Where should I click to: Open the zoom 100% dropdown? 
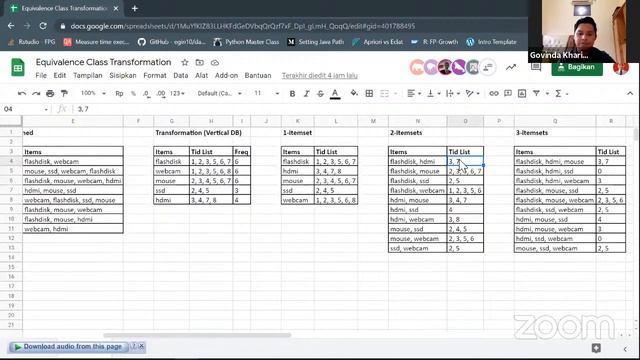pos(93,93)
